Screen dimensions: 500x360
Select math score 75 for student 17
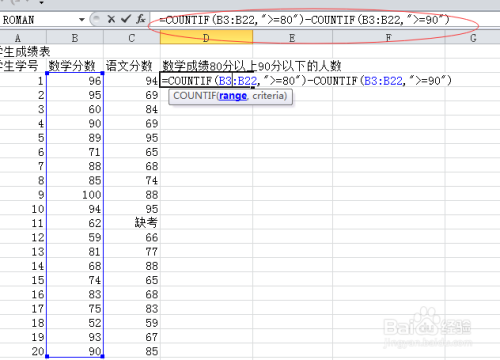(x=75, y=309)
